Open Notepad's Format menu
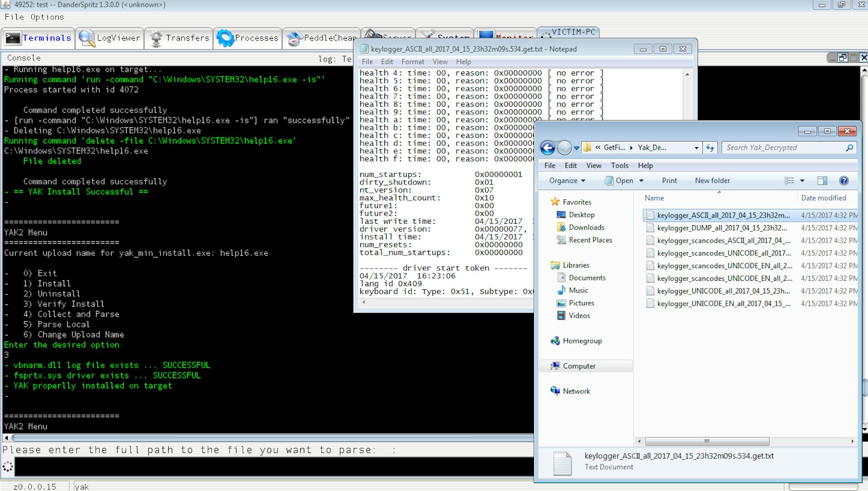Screen dimensions: 868x491 coord(412,62)
